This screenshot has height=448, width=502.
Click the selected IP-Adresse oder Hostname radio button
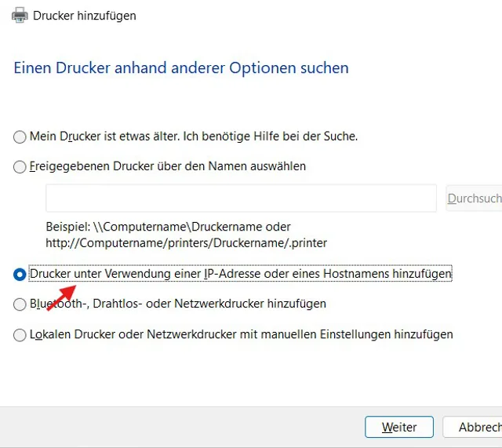20,275
